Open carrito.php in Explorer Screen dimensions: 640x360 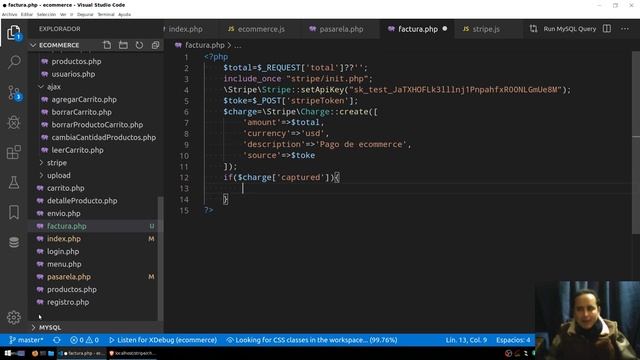[65, 188]
